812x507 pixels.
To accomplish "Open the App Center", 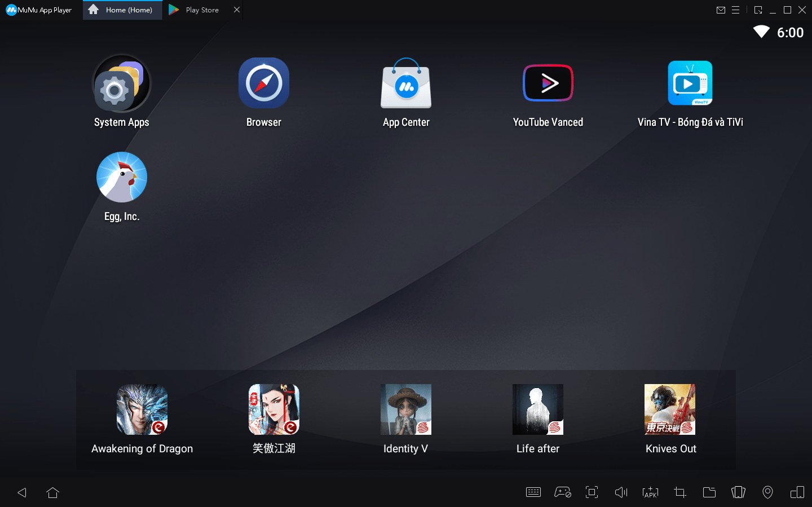I will [406, 85].
